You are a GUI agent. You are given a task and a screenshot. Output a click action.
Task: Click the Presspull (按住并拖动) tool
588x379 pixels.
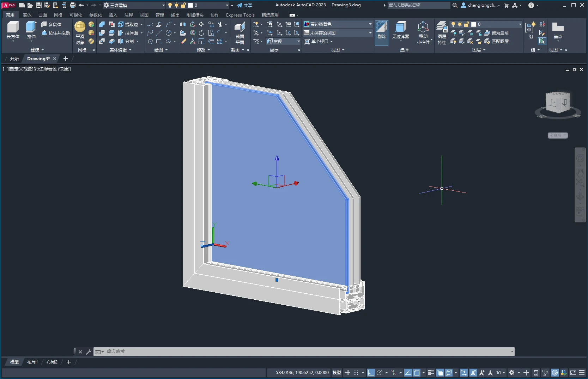tap(56, 33)
